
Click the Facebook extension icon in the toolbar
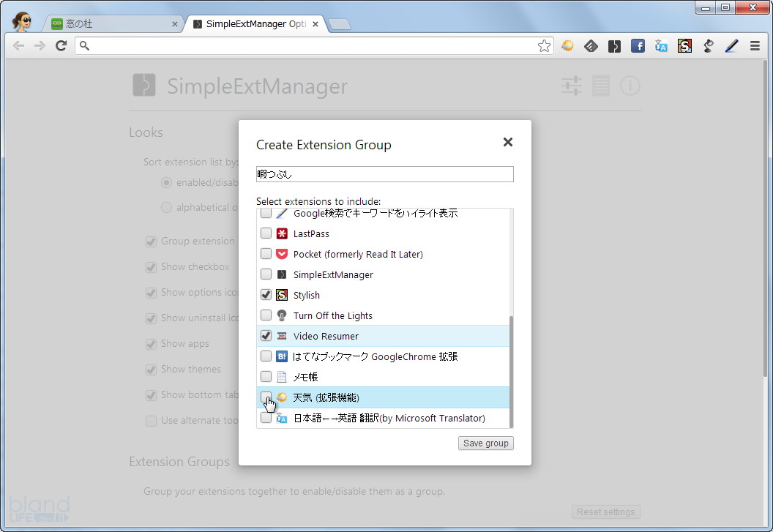[x=638, y=46]
